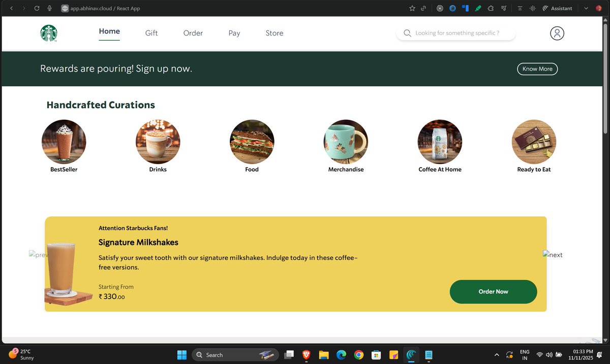Viewport: 610px width, 364px height.
Task: Advance the carousel with the next button
Action: coord(553,254)
